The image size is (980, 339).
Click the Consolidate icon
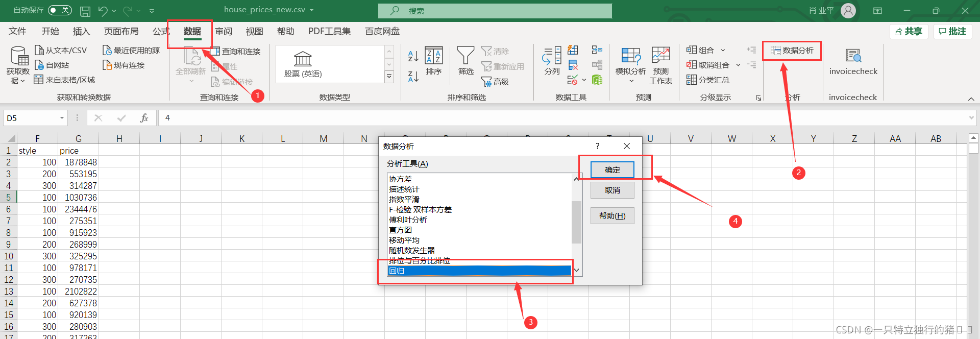[x=597, y=50]
